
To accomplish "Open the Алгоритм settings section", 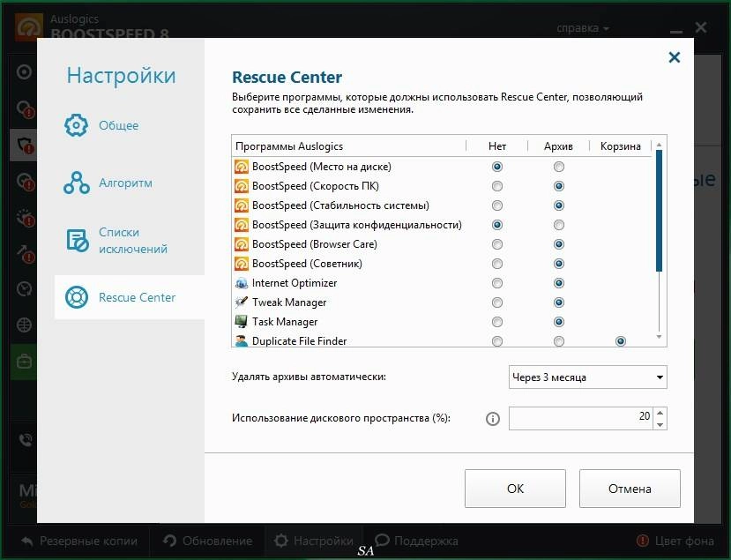I will (125, 183).
